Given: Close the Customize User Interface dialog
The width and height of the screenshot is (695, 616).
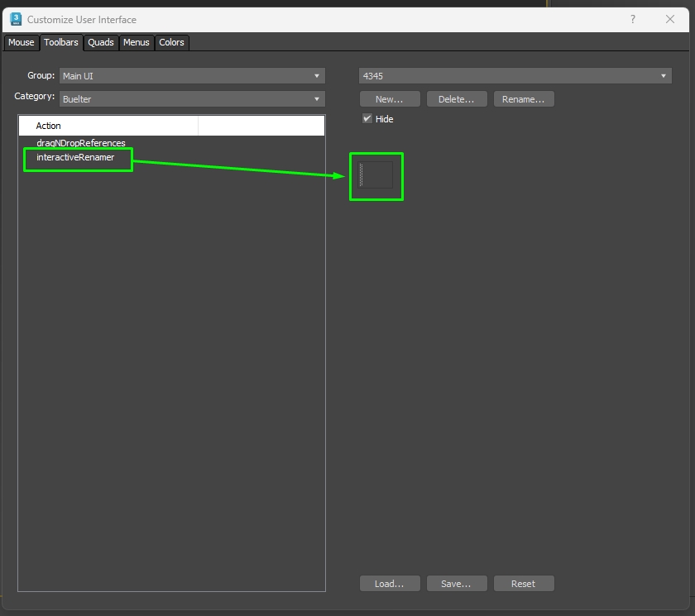Looking at the screenshot, I should point(669,19).
